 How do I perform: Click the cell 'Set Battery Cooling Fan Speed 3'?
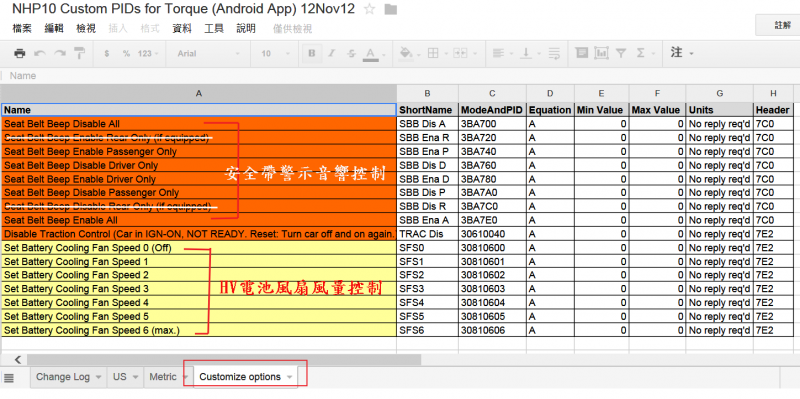(x=198, y=289)
